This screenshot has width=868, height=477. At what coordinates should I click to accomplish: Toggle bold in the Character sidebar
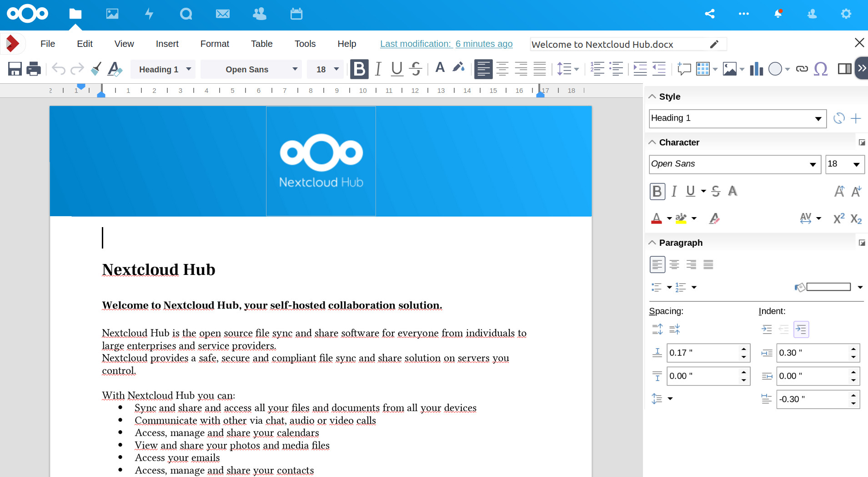[657, 191]
